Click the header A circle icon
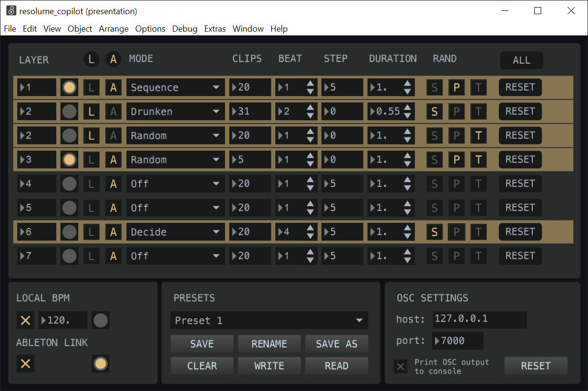 pyautogui.click(x=113, y=59)
